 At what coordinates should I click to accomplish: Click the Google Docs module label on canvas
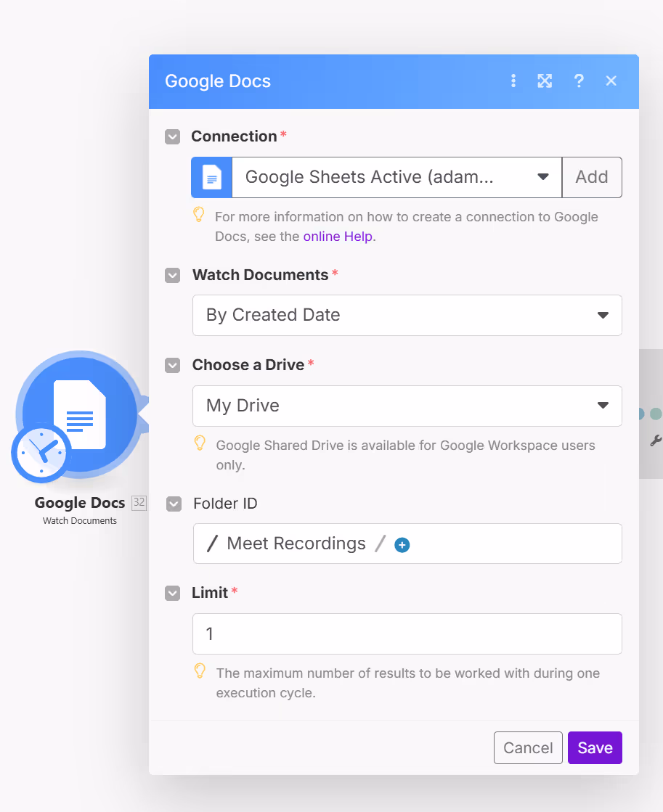click(x=80, y=503)
